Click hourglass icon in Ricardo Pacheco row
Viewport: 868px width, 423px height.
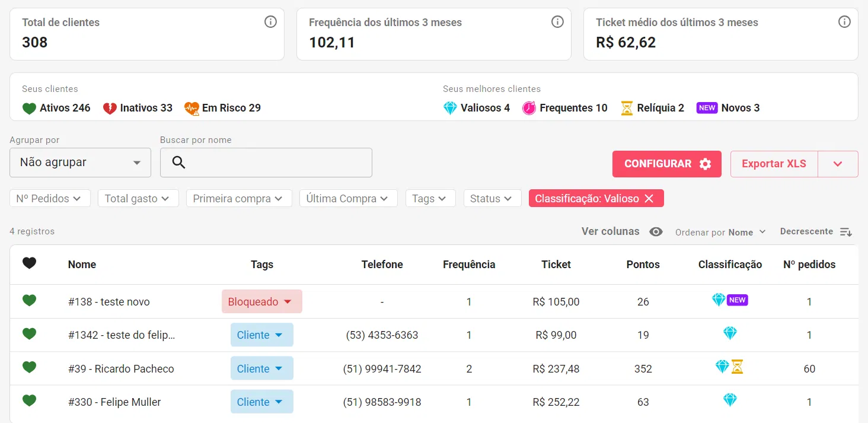(x=737, y=367)
